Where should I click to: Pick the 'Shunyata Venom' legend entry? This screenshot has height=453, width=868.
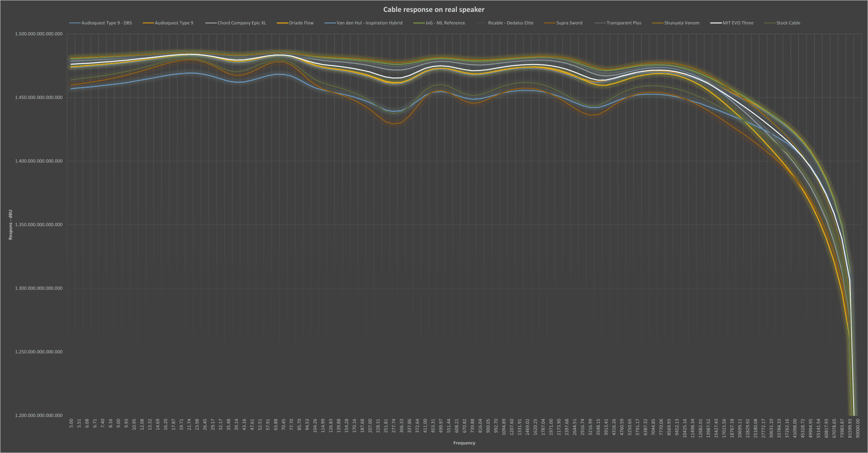[676, 23]
